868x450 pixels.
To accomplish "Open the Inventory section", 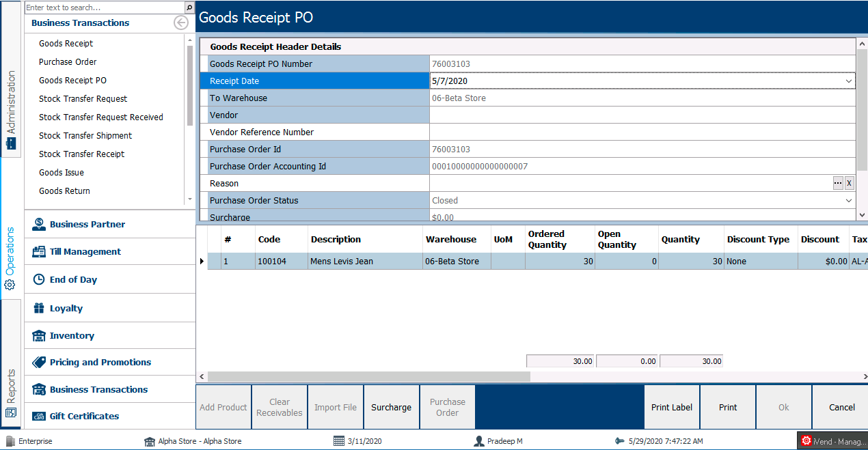I will [x=72, y=335].
